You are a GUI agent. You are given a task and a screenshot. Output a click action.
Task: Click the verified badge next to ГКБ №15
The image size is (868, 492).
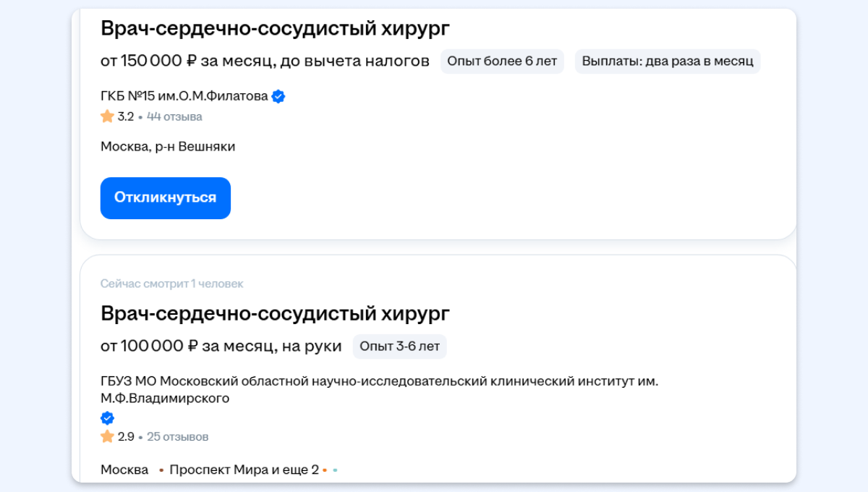coord(278,96)
